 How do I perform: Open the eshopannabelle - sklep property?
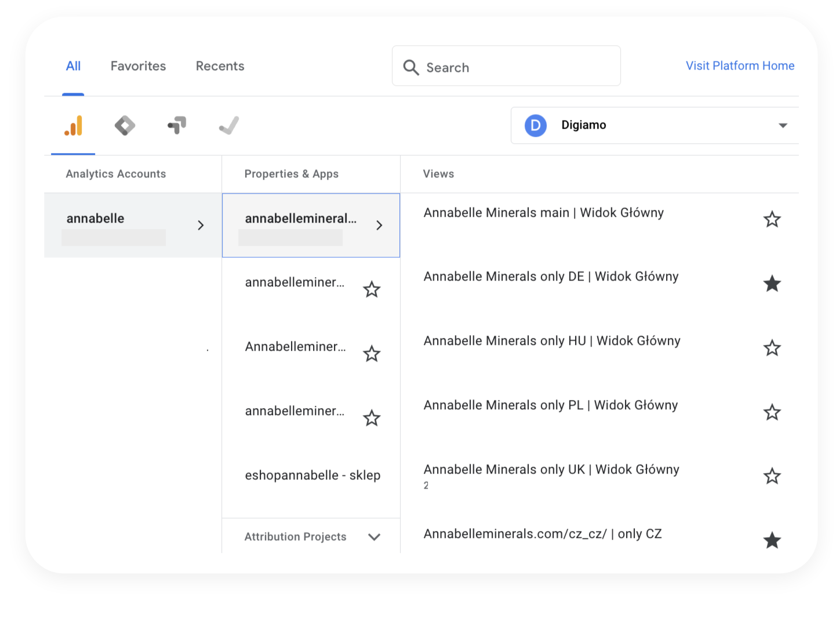[x=312, y=475]
